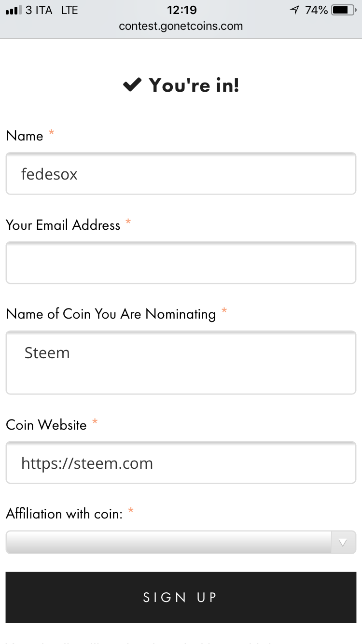
Task: Open the Affiliation with coin dropdown
Action: [181, 542]
